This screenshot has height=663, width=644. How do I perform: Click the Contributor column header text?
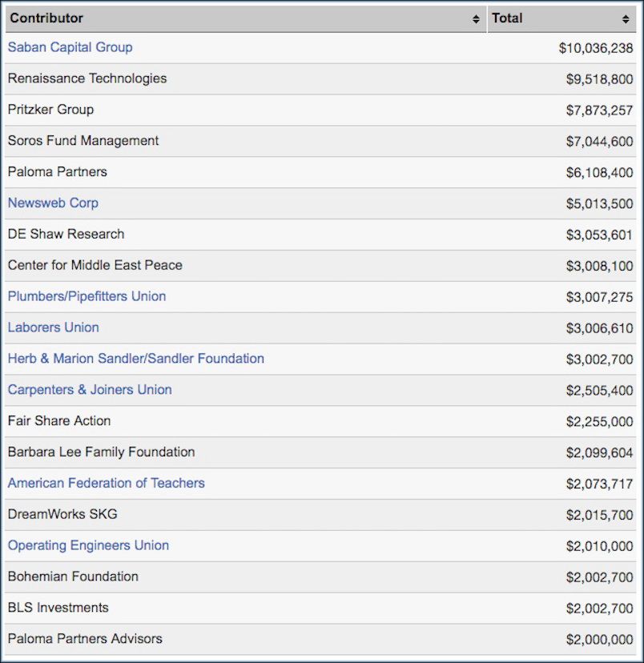point(46,18)
